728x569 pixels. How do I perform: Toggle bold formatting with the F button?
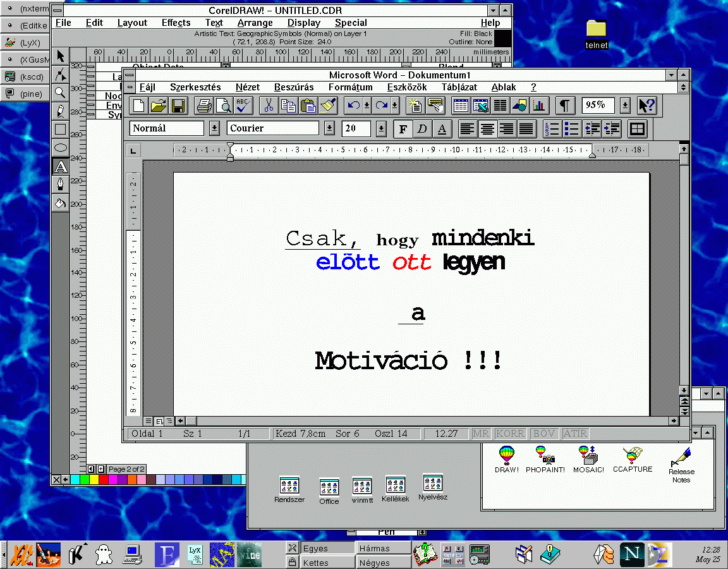[x=403, y=129]
